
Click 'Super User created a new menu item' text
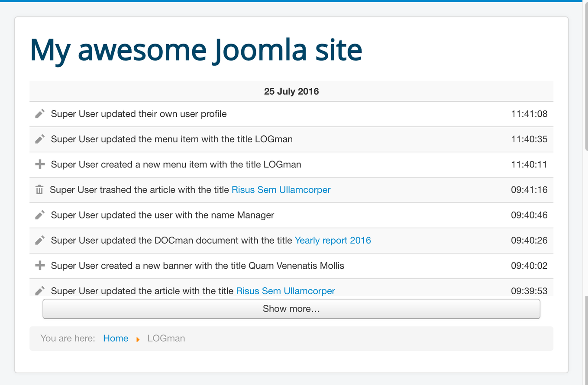pyautogui.click(x=176, y=164)
